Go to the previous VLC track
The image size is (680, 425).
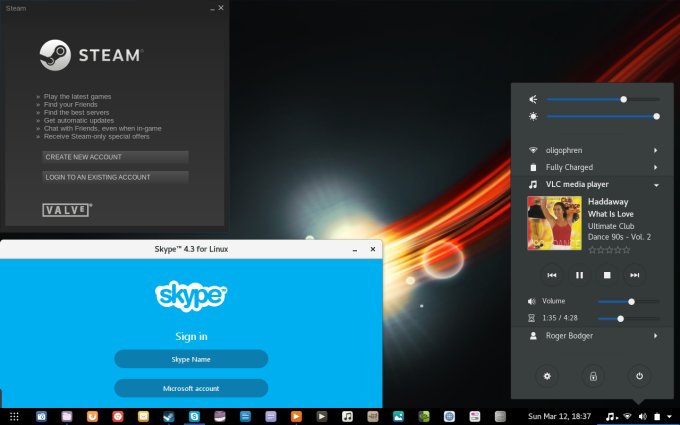(x=551, y=274)
